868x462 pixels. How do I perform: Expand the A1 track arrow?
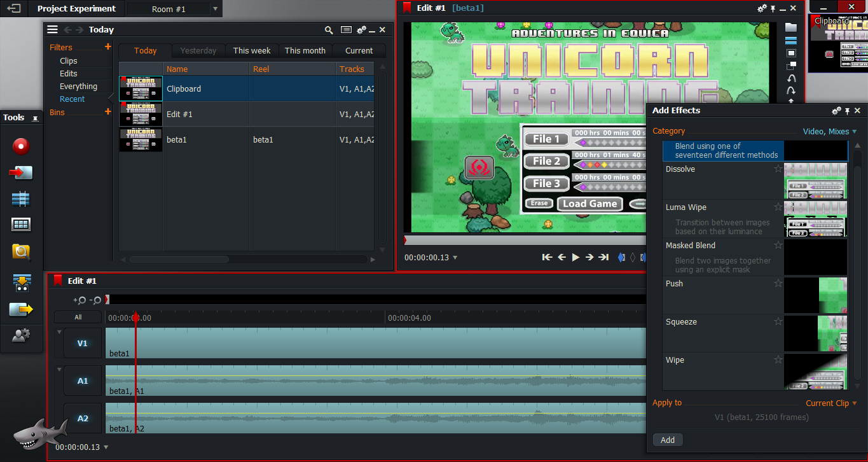59,369
